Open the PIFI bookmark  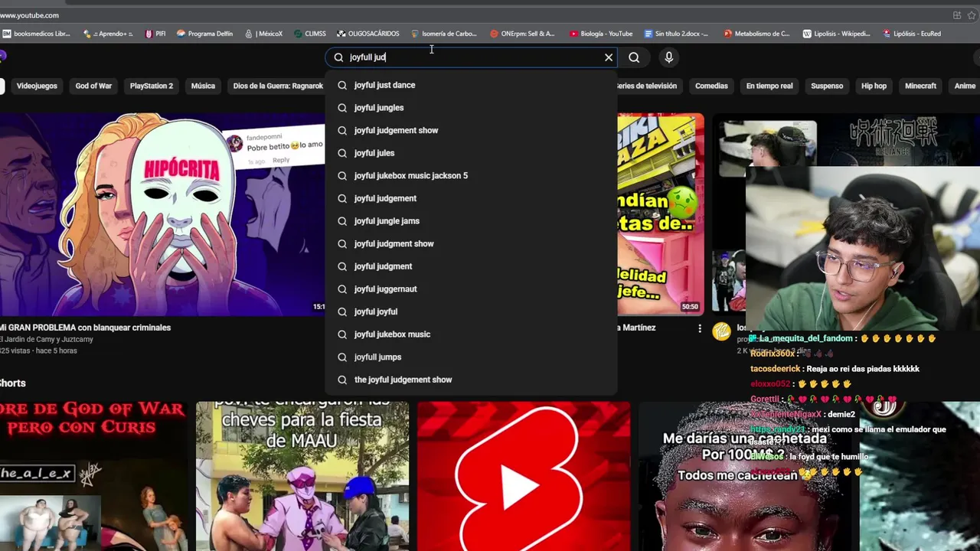[x=155, y=34]
